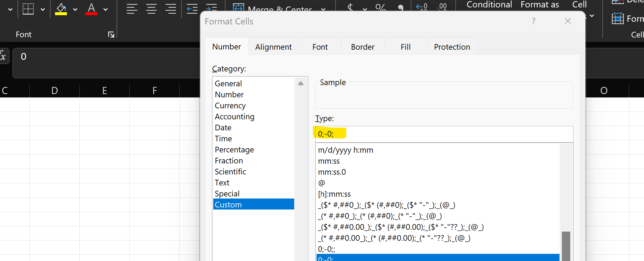Align text right in the ribbon
Image resolution: width=644 pixels, height=261 pixels.
pos(171,9)
